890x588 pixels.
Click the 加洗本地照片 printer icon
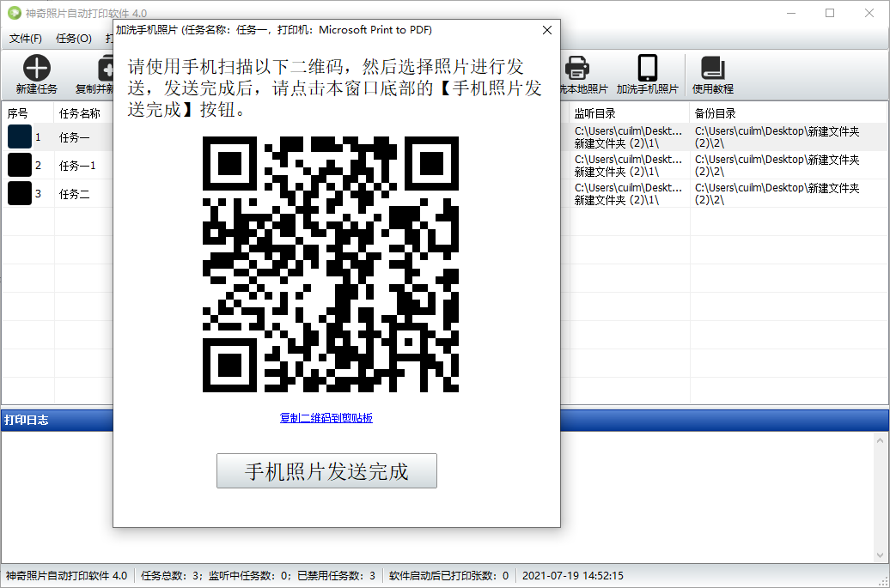click(x=576, y=69)
